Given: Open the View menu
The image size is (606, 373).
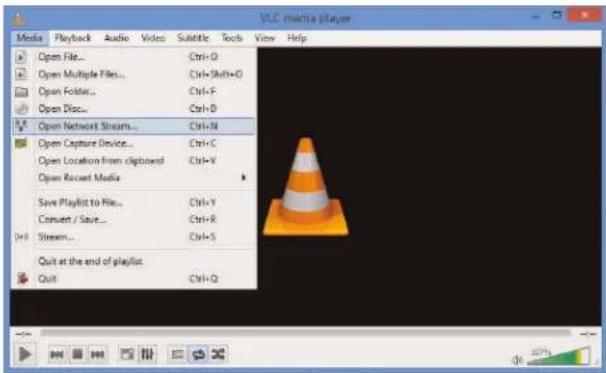Looking at the screenshot, I should pos(265,38).
